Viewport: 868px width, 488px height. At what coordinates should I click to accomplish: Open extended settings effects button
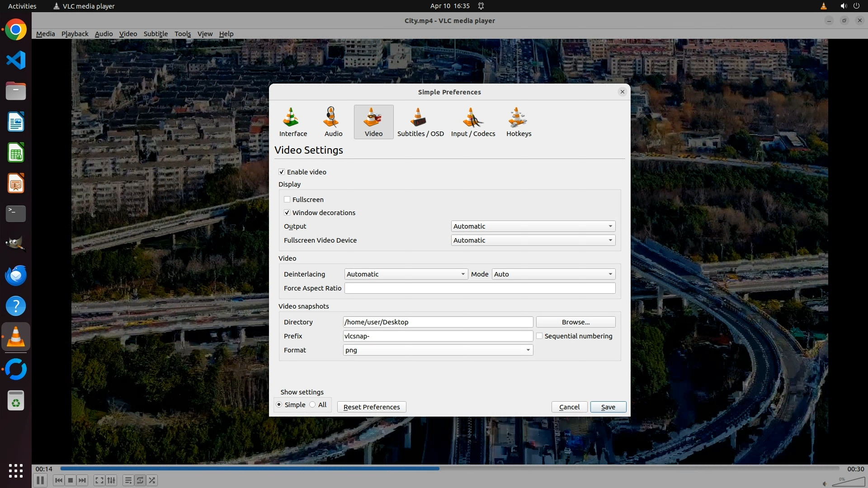[x=111, y=480]
